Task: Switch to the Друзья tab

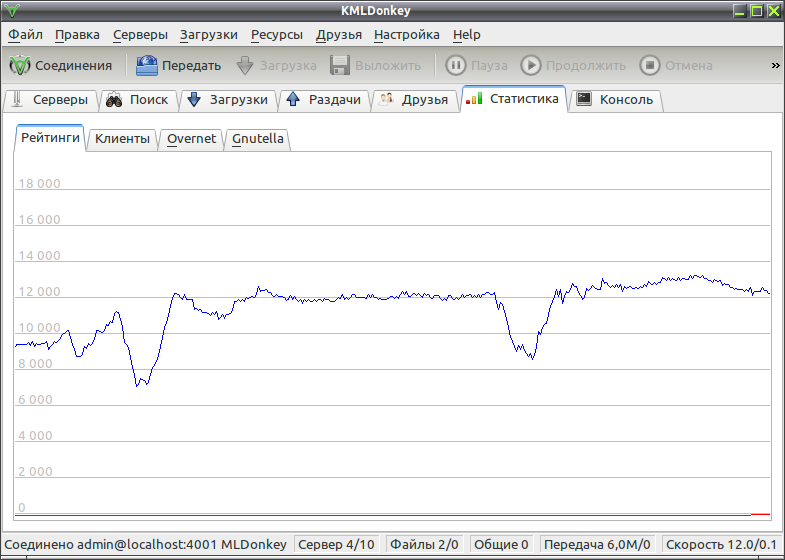Action: [414, 100]
